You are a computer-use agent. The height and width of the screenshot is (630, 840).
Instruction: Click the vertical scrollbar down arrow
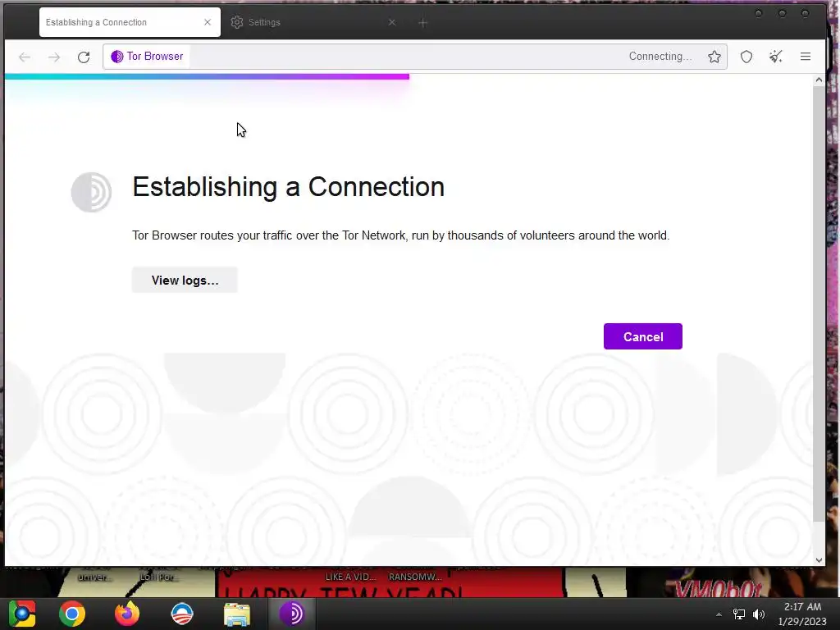819,559
